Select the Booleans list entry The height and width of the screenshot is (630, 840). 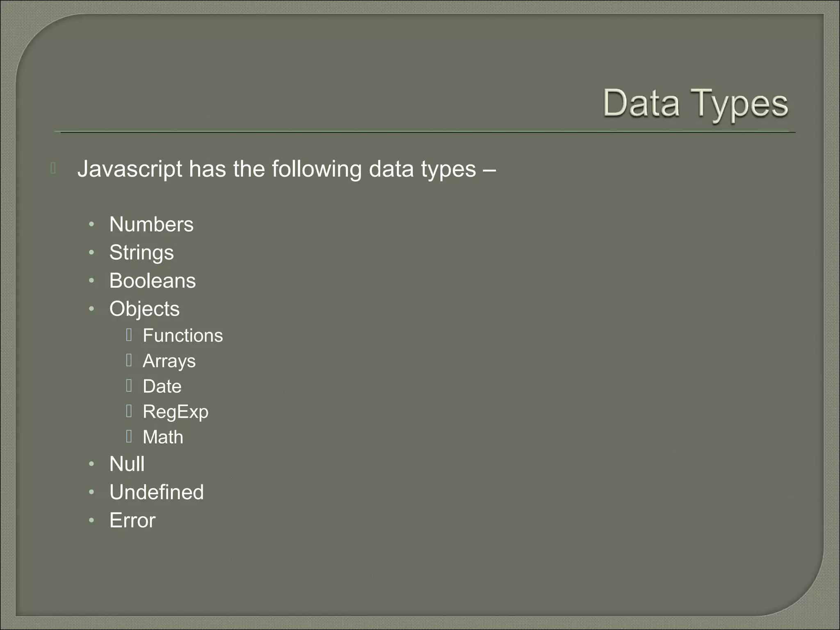click(x=153, y=281)
